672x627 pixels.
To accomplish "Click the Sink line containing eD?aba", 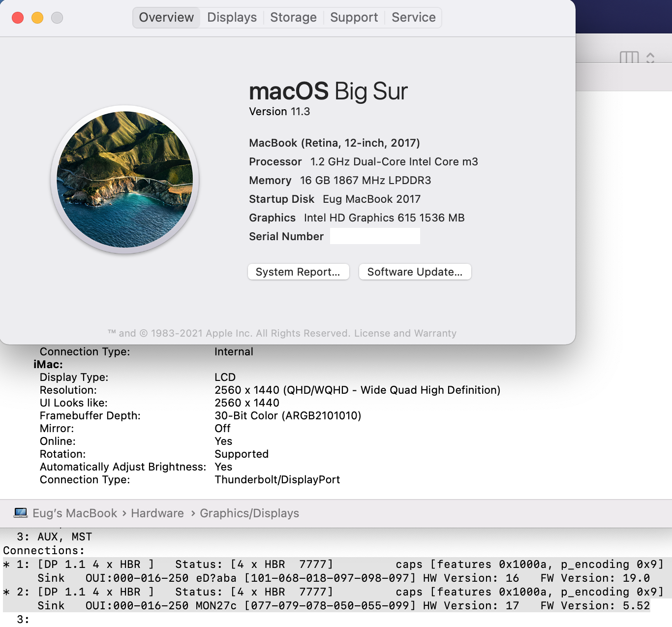I will (344, 578).
